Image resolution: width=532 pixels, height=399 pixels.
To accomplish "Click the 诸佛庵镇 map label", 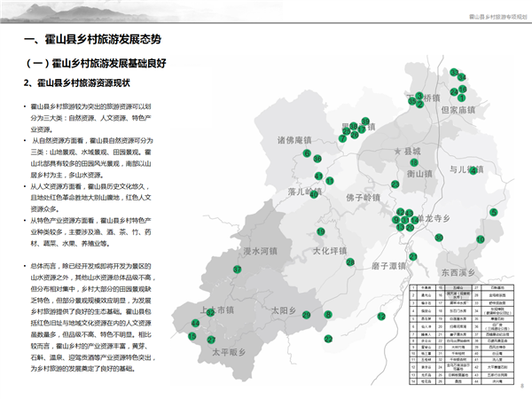I will tap(294, 140).
